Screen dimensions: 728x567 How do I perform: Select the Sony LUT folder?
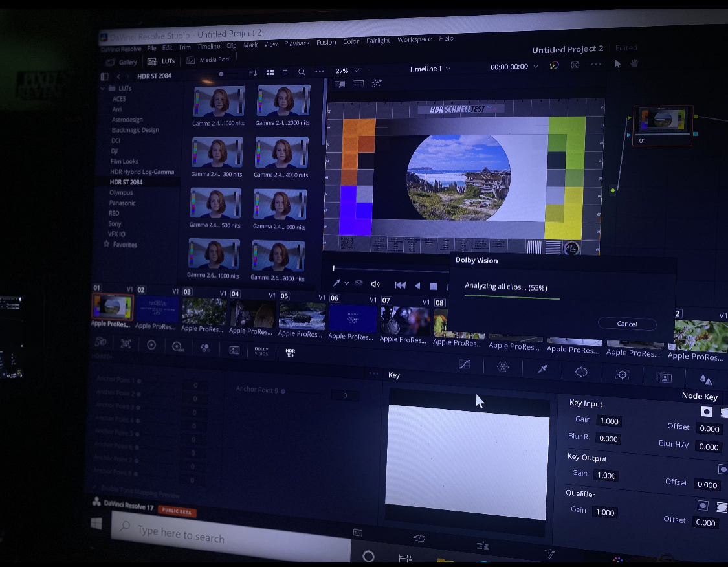coord(115,224)
